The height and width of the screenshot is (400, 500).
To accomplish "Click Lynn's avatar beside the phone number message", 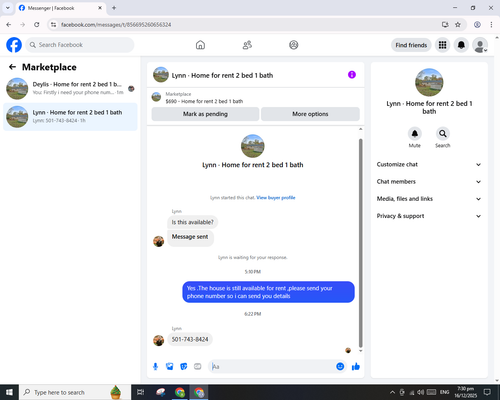I will 159,341.
